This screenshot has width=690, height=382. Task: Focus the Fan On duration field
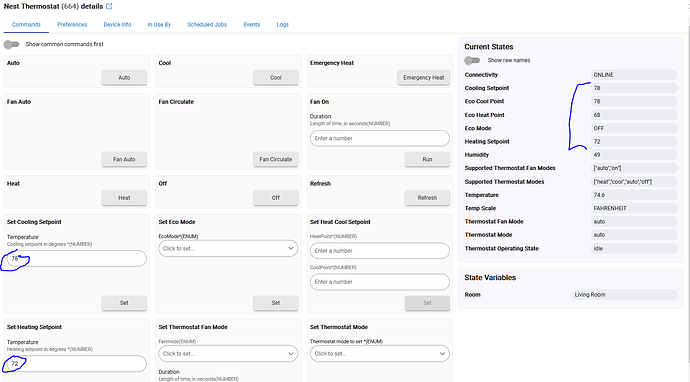380,139
